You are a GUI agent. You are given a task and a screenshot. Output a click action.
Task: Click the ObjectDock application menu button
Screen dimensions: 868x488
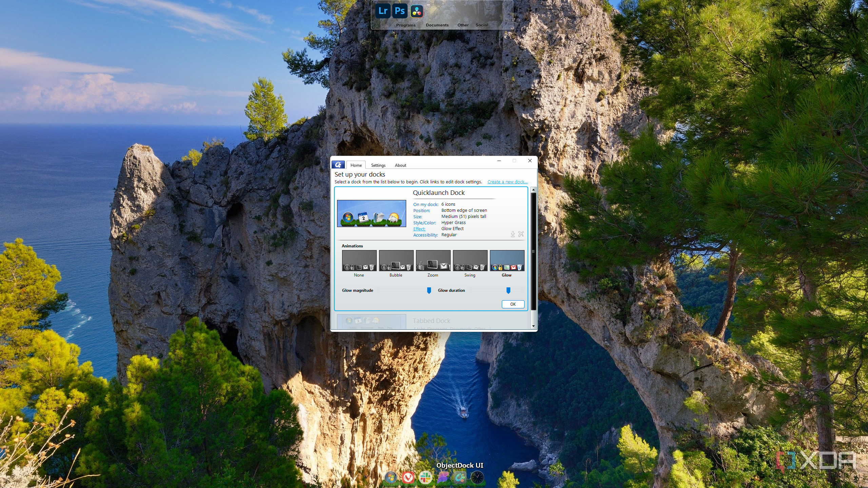click(338, 165)
